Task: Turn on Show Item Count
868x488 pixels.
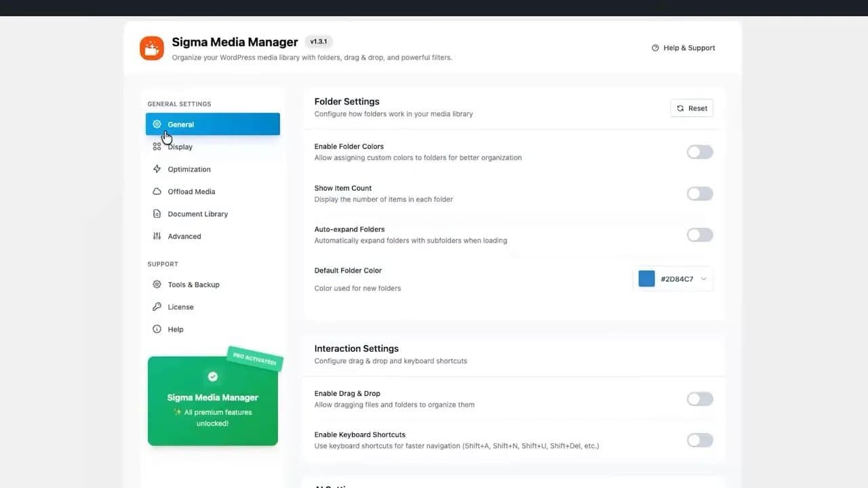Action: pyautogui.click(x=699, y=193)
